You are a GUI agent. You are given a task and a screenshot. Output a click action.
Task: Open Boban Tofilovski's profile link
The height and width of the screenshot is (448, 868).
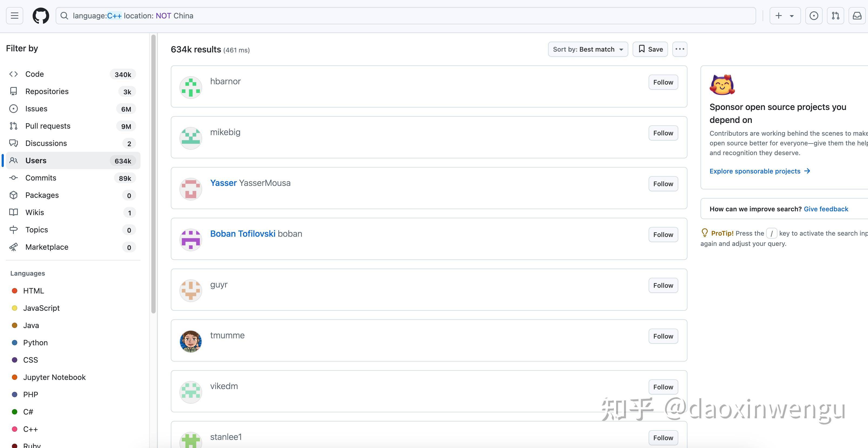coord(243,234)
